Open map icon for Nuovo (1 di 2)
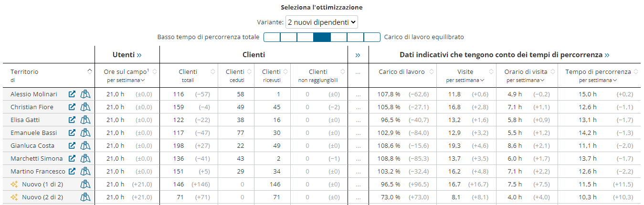This screenshot has height=205, width=644. 85,184
